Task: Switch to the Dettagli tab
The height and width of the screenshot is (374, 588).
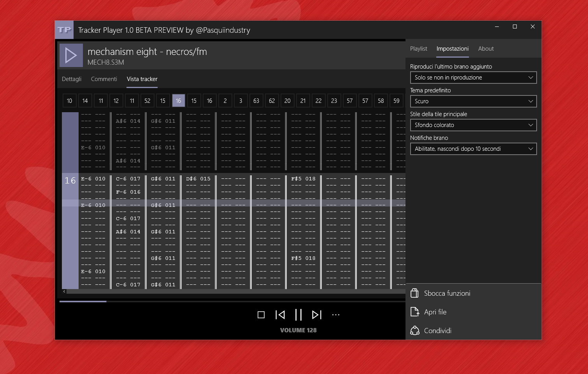Action: coord(72,79)
